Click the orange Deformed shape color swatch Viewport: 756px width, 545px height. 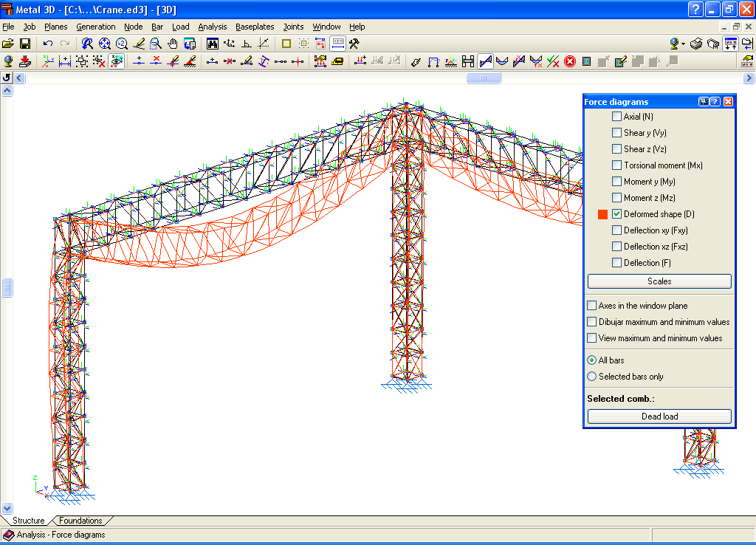tap(602, 214)
